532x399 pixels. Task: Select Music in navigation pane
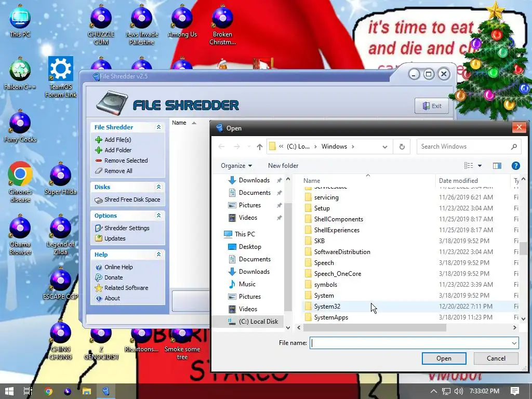point(247,284)
